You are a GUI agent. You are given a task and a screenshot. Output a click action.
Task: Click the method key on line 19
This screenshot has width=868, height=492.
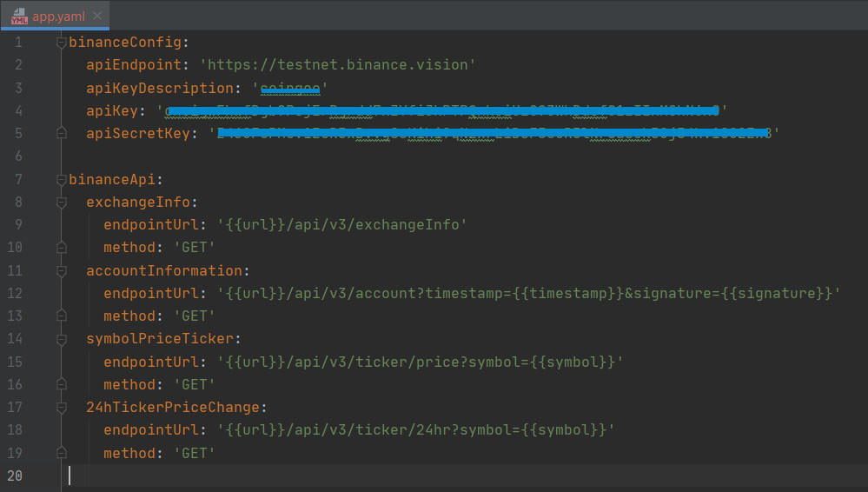[x=129, y=453]
